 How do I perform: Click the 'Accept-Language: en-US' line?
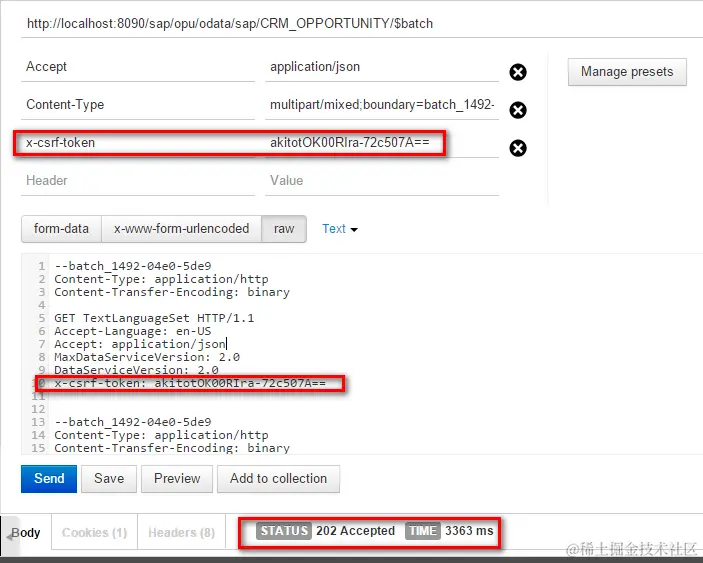click(x=133, y=331)
